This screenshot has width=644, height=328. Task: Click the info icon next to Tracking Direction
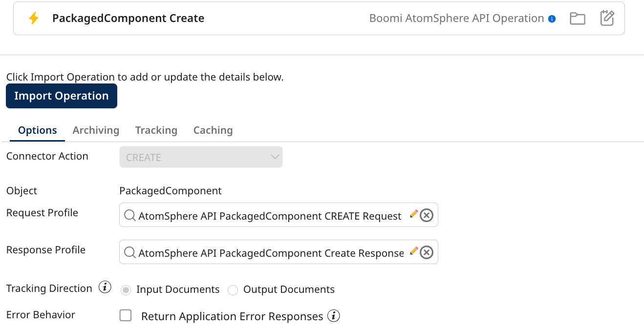click(x=104, y=287)
